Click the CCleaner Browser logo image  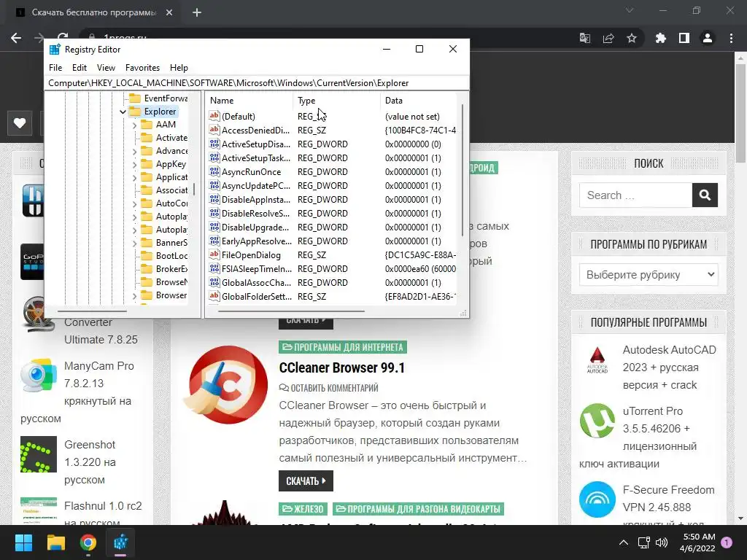[x=226, y=384]
